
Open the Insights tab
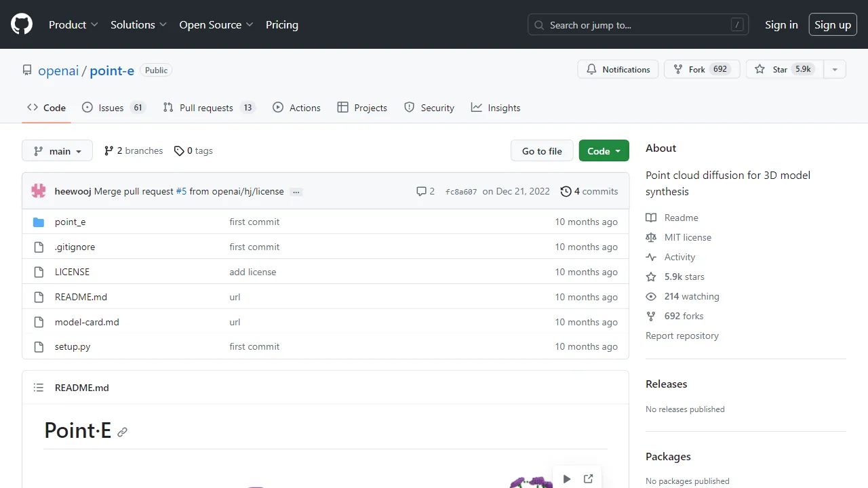pyautogui.click(x=496, y=108)
